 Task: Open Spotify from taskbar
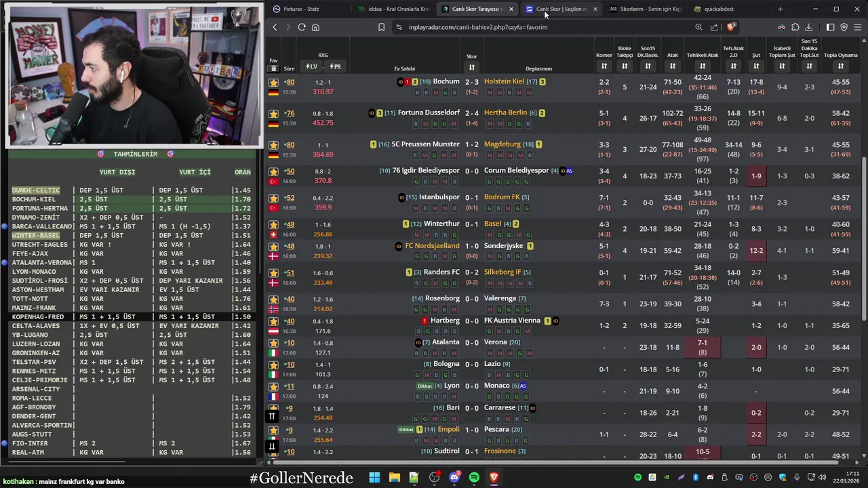coord(474,477)
